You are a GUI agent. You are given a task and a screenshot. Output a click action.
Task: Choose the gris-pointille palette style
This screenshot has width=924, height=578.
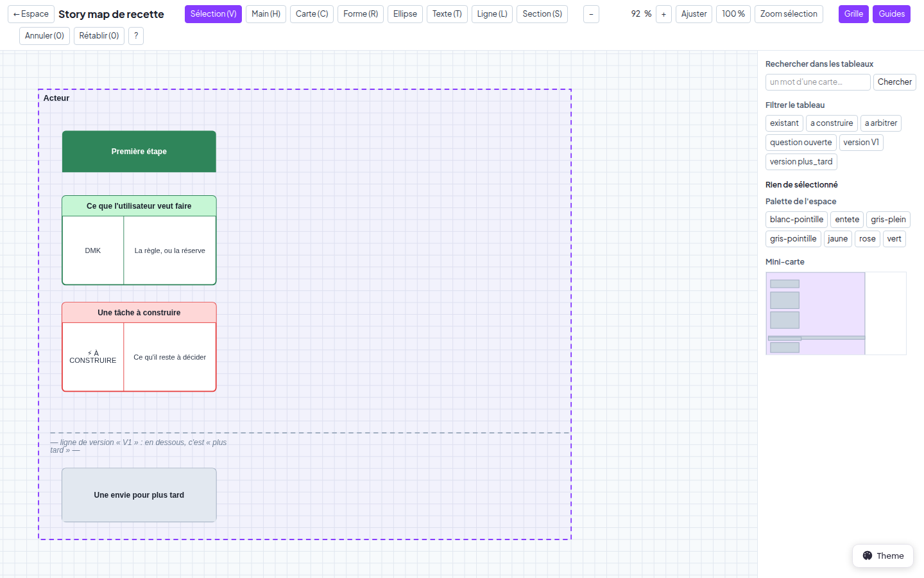pyautogui.click(x=793, y=239)
